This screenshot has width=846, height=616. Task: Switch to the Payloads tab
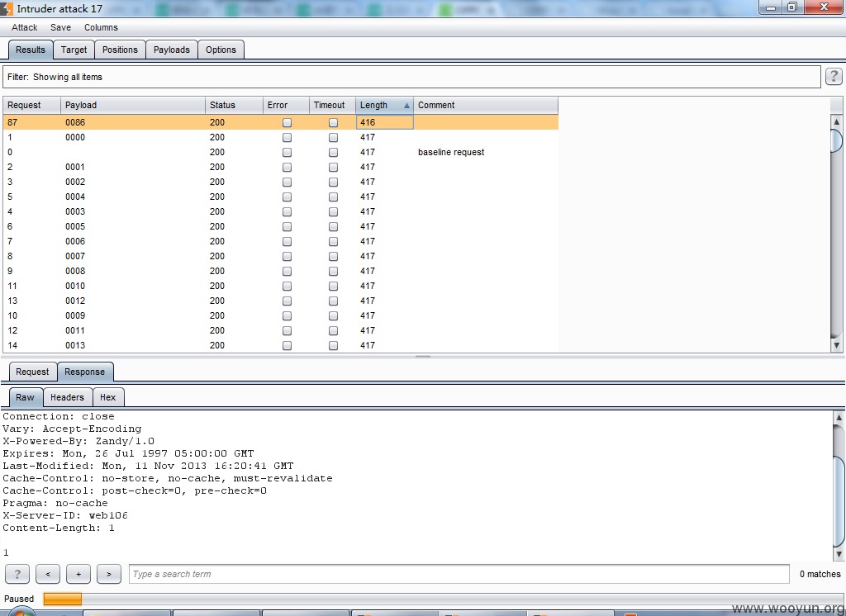tap(172, 50)
